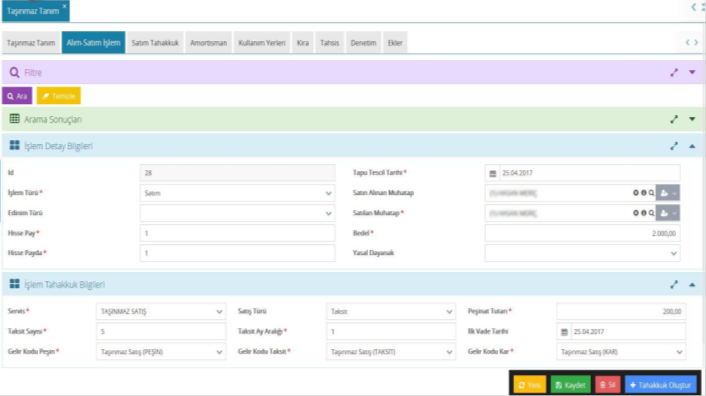The height and width of the screenshot is (396, 706).
Task: Open the Gelir Kodu Peşin dropdown
Action: point(161,352)
